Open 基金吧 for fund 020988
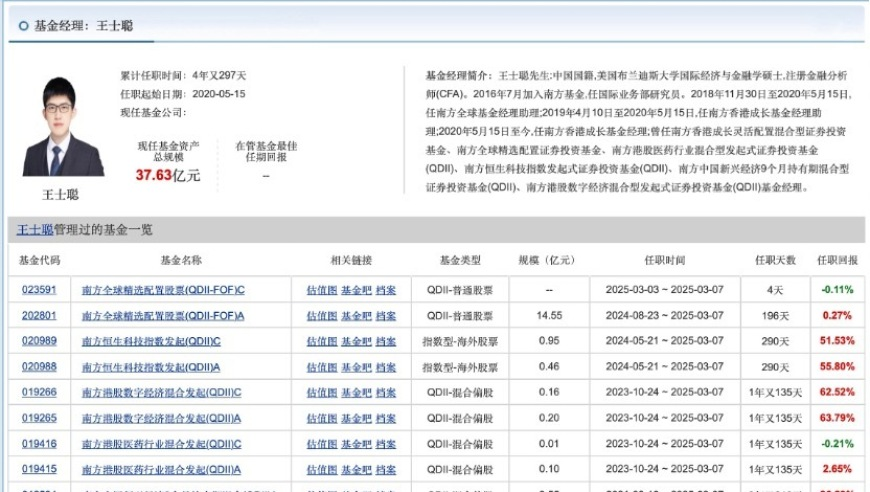 tap(356, 367)
